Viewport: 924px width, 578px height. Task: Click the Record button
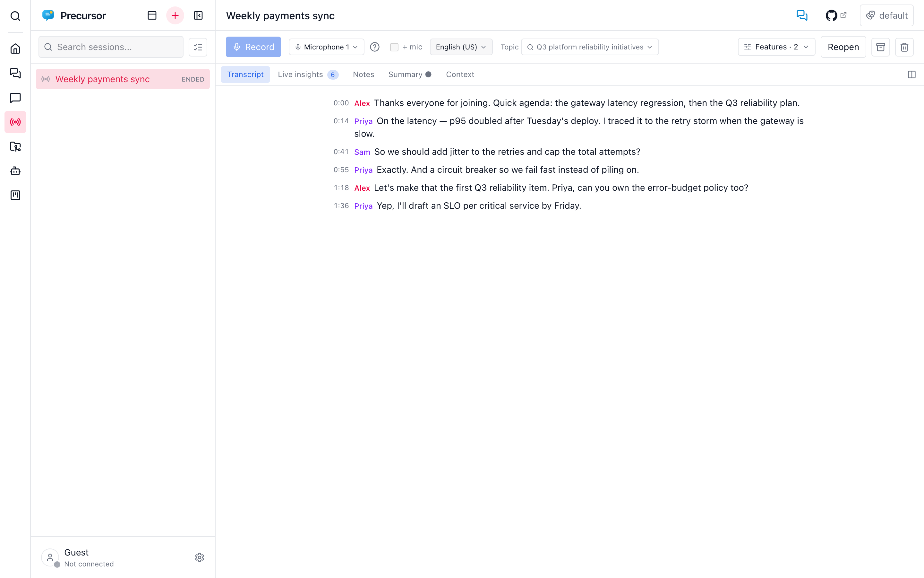[x=253, y=47]
